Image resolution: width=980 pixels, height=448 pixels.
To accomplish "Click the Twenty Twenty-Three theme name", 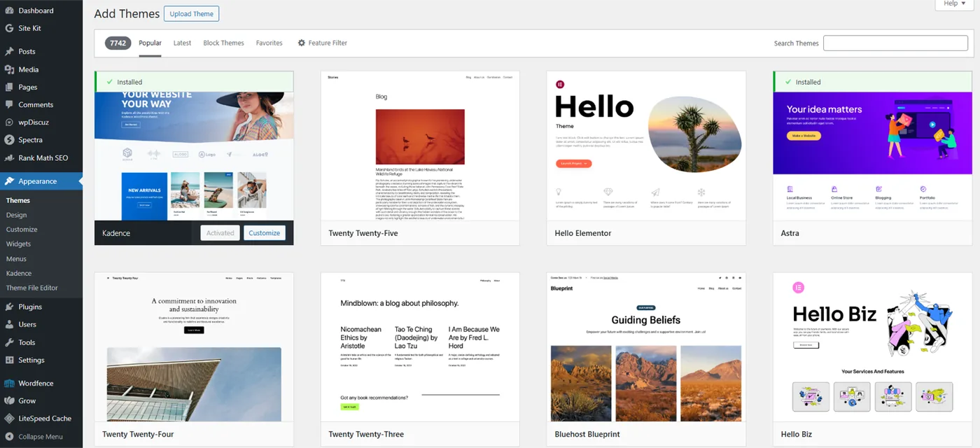I will click(x=366, y=434).
